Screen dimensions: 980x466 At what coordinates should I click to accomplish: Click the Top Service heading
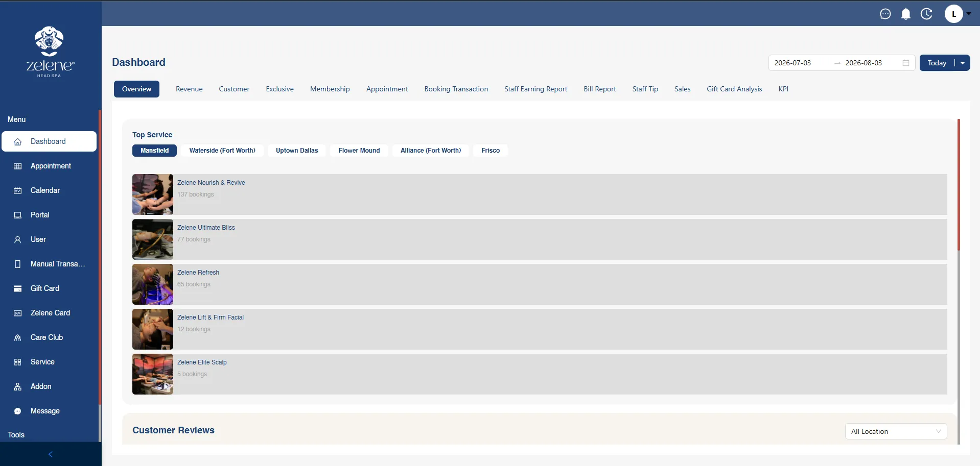pyautogui.click(x=152, y=135)
